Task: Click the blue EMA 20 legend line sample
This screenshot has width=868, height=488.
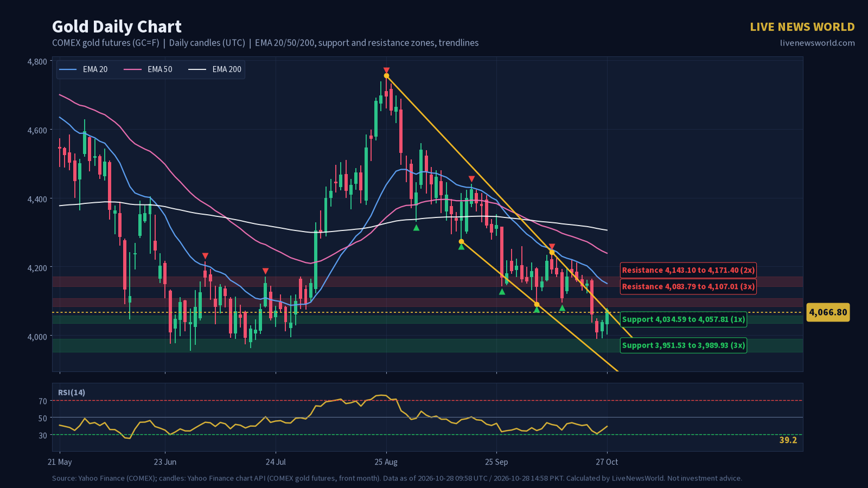Action: pos(68,69)
